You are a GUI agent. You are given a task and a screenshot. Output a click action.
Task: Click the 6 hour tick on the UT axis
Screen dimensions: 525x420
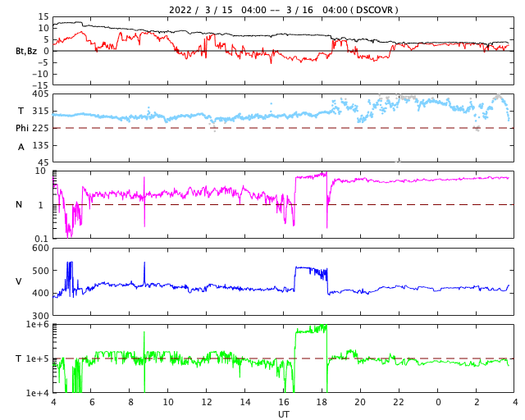click(x=92, y=402)
